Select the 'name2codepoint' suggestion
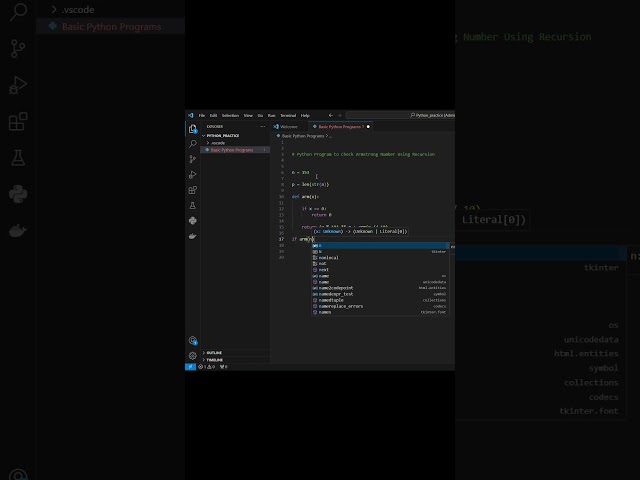 click(x=380, y=288)
